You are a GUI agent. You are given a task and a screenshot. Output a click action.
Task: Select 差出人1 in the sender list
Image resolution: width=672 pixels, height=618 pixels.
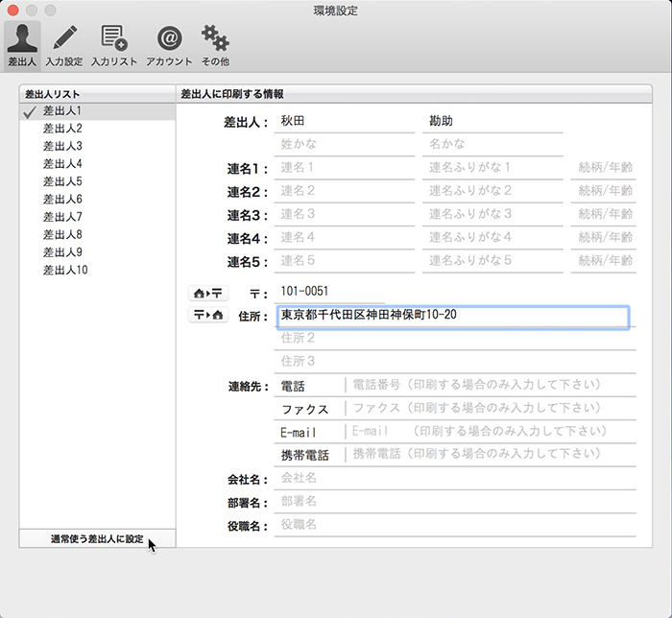pos(63,111)
